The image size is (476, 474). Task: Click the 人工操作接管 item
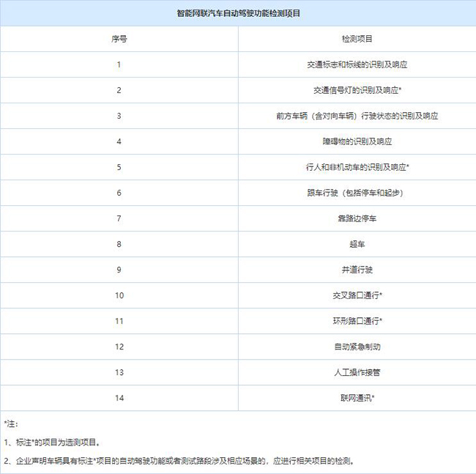point(357,372)
